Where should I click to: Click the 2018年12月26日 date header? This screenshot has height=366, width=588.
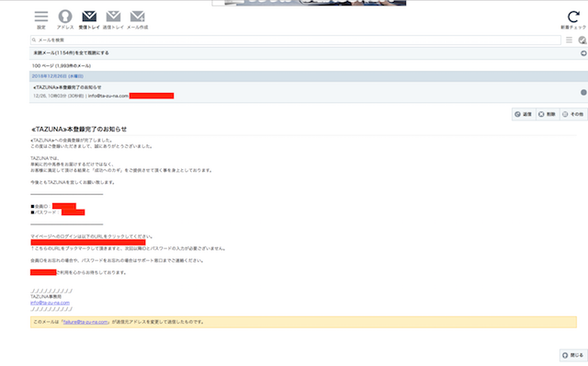[x=309, y=76]
